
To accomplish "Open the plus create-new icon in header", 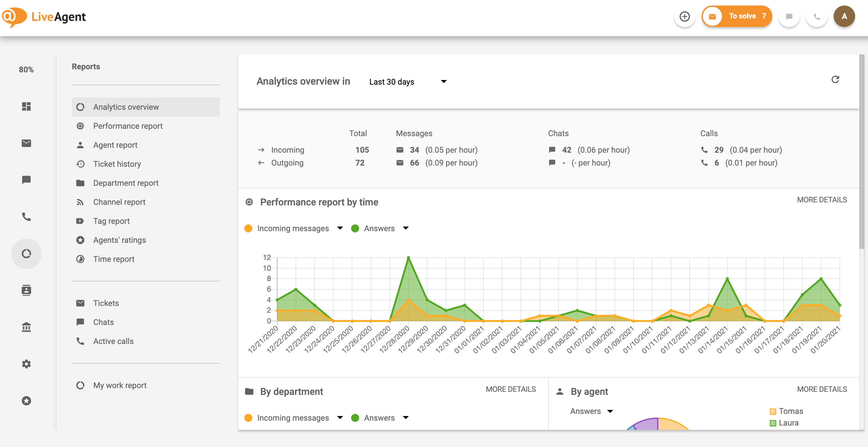I will (x=684, y=17).
